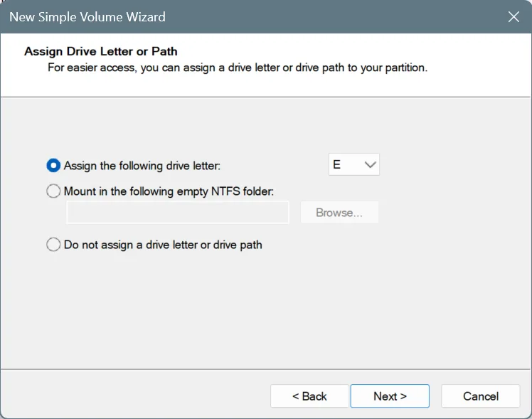Click the Mount in the following empty NTFS folder label

click(x=169, y=191)
